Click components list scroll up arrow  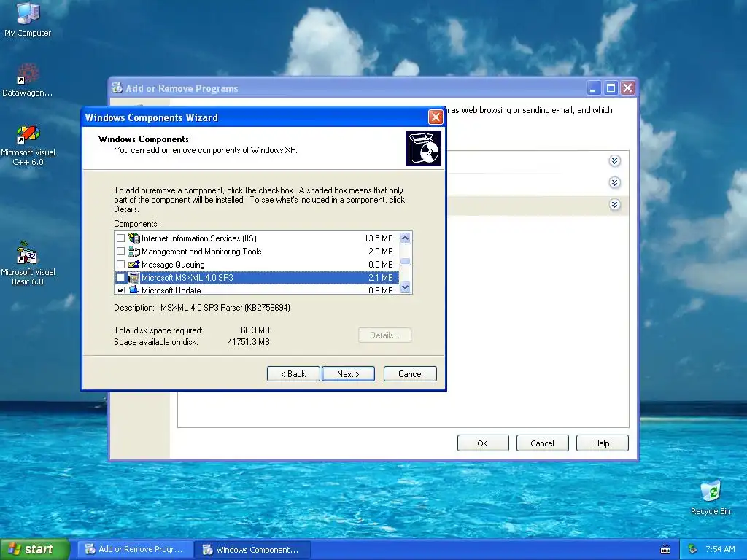point(406,238)
